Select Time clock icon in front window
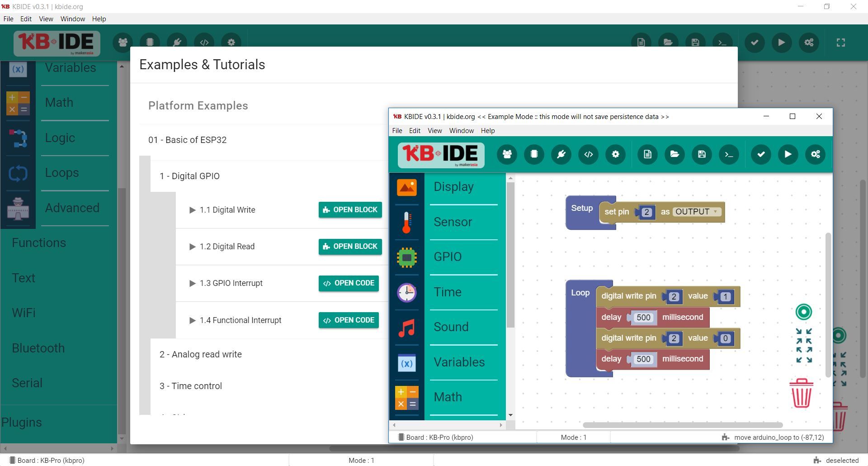Image resolution: width=868 pixels, height=466 pixels. tap(407, 292)
